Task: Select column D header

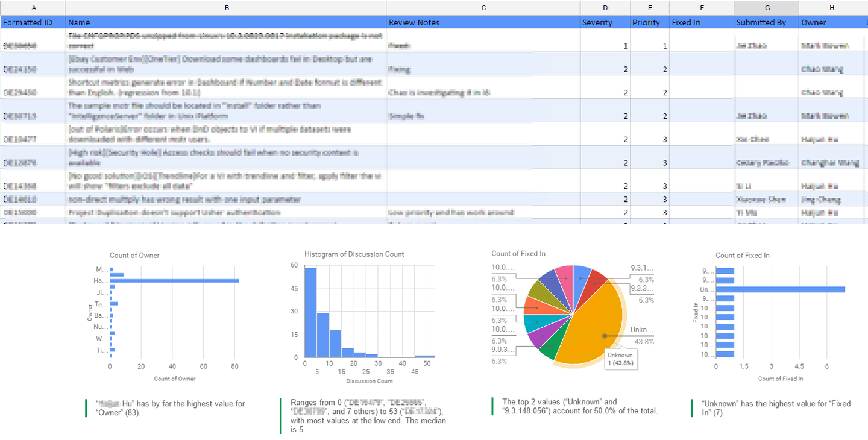Action: (x=606, y=8)
